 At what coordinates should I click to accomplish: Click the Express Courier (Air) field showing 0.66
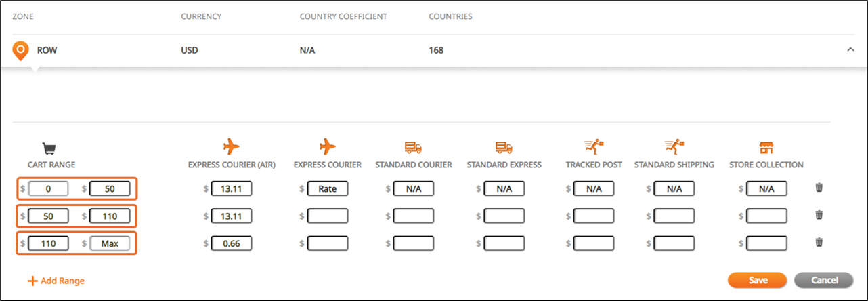232,243
